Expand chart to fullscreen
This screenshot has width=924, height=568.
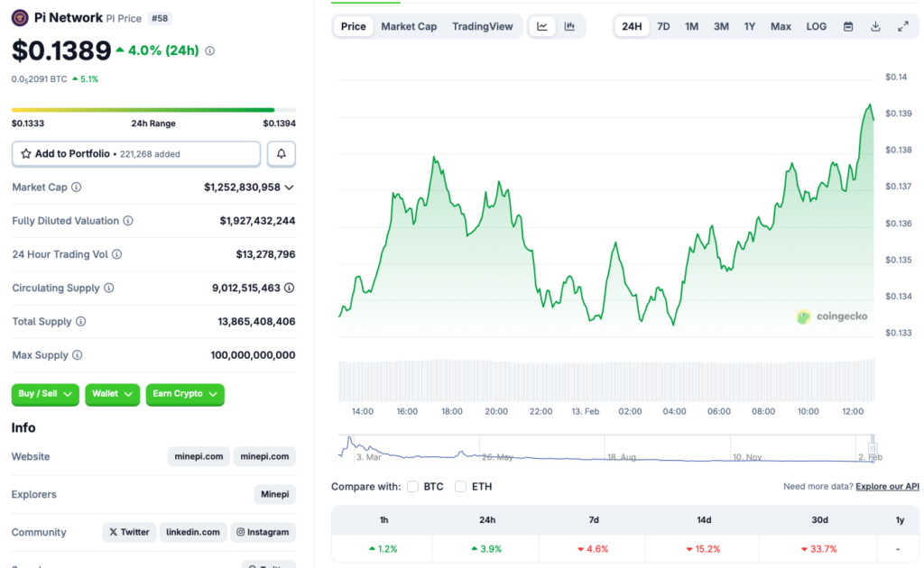point(903,26)
